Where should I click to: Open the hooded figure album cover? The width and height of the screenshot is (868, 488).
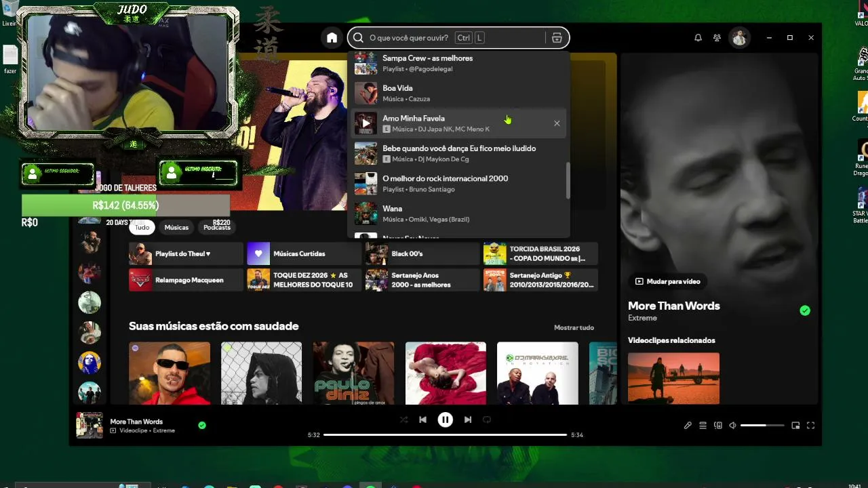click(261, 373)
